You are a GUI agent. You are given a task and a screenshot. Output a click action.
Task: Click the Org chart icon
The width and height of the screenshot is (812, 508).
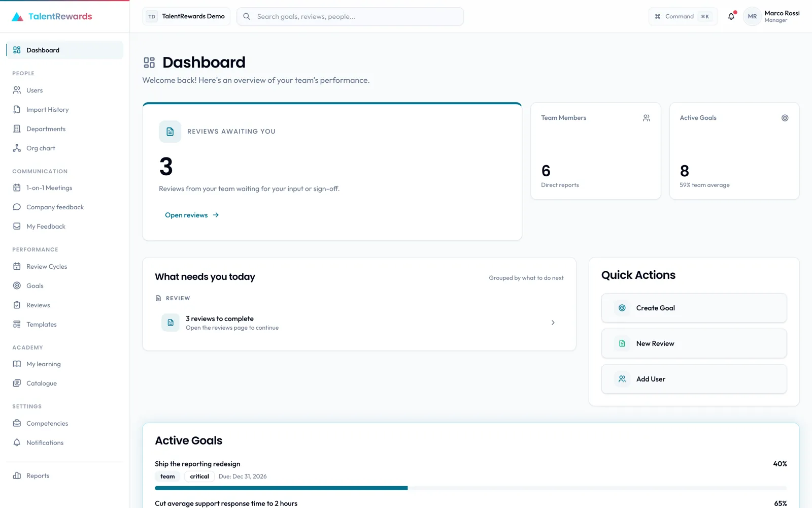(17, 148)
